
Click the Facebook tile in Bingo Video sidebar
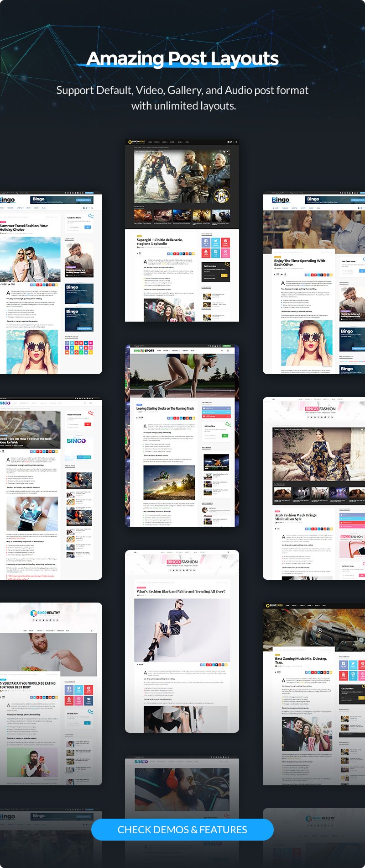[206, 243]
